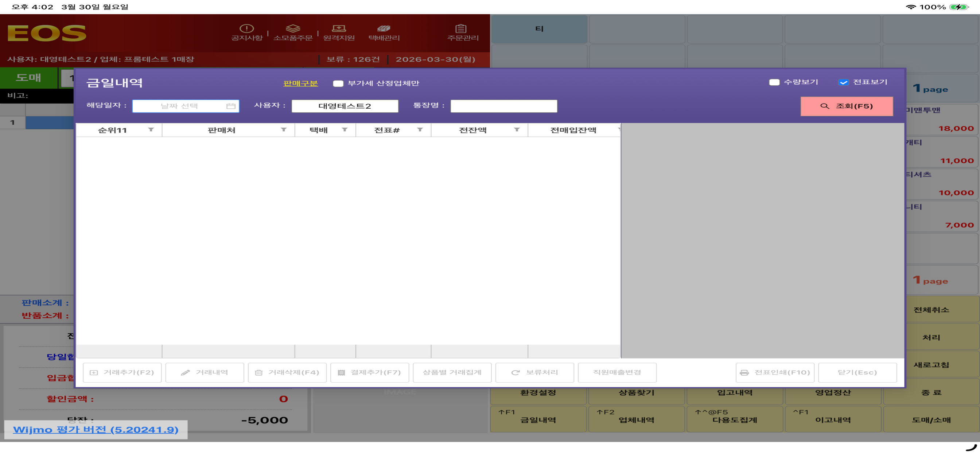Select the 도매 tab in main window
This screenshot has width=980, height=453.
click(28, 78)
